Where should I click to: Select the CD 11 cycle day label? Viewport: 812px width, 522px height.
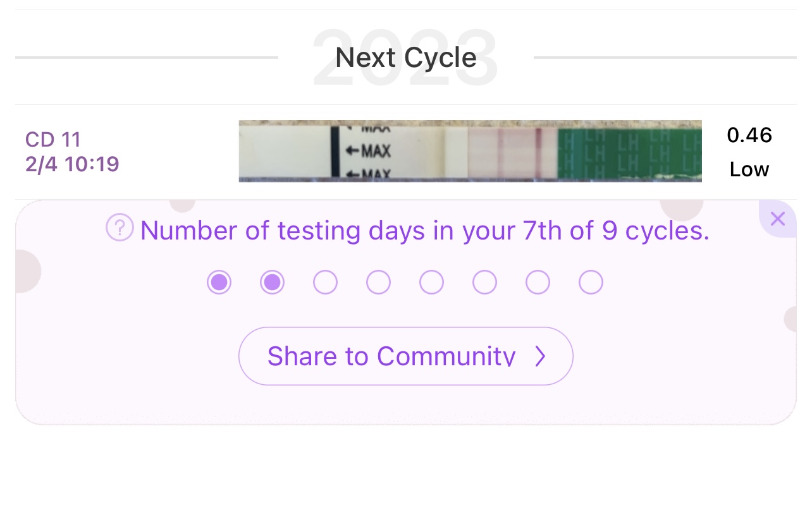pyautogui.click(x=53, y=139)
